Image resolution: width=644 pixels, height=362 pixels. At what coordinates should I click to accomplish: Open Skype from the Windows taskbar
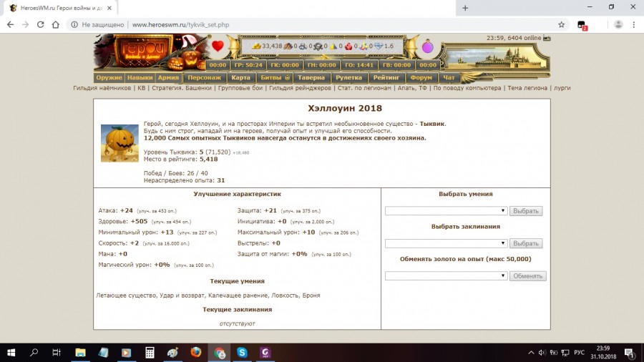click(242, 352)
